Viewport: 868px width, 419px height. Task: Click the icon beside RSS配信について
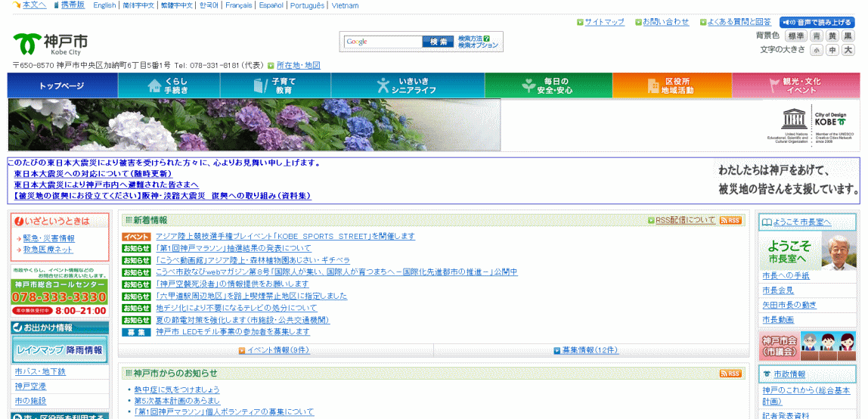[651, 220]
